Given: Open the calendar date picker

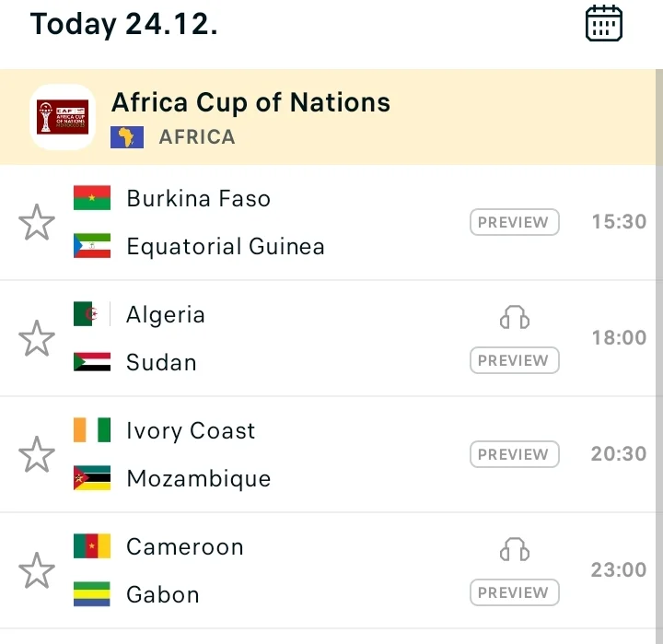Looking at the screenshot, I should point(604,23).
